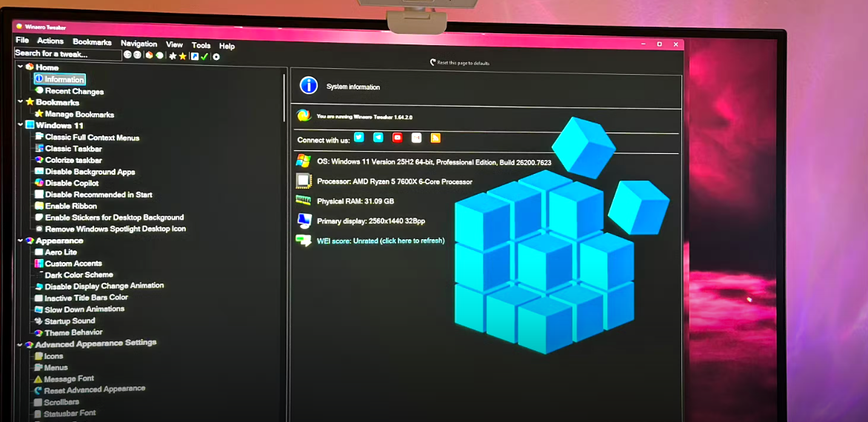Open the Bookmarks menu
The image size is (868, 422).
click(x=92, y=42)
